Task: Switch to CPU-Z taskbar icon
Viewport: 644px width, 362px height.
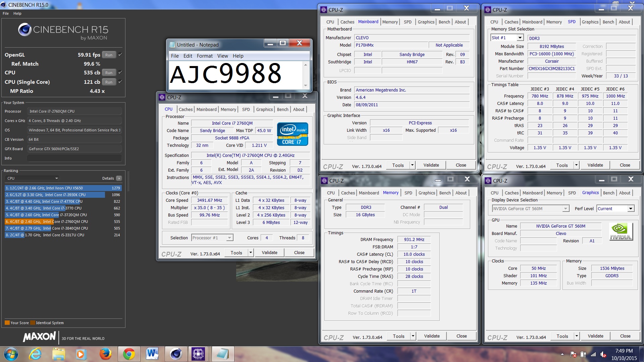Action: (x=199, y=354)
